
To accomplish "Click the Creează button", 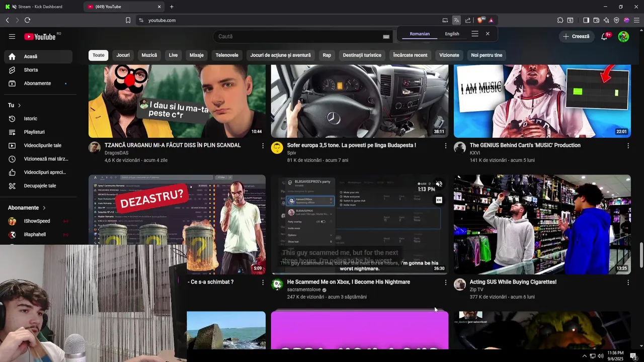I will tap(576, 36).
